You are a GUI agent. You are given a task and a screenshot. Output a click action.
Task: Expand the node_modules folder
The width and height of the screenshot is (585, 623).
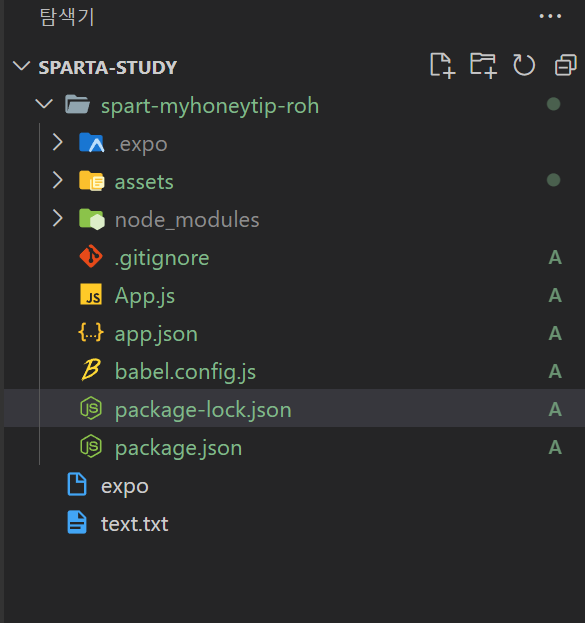58,219
